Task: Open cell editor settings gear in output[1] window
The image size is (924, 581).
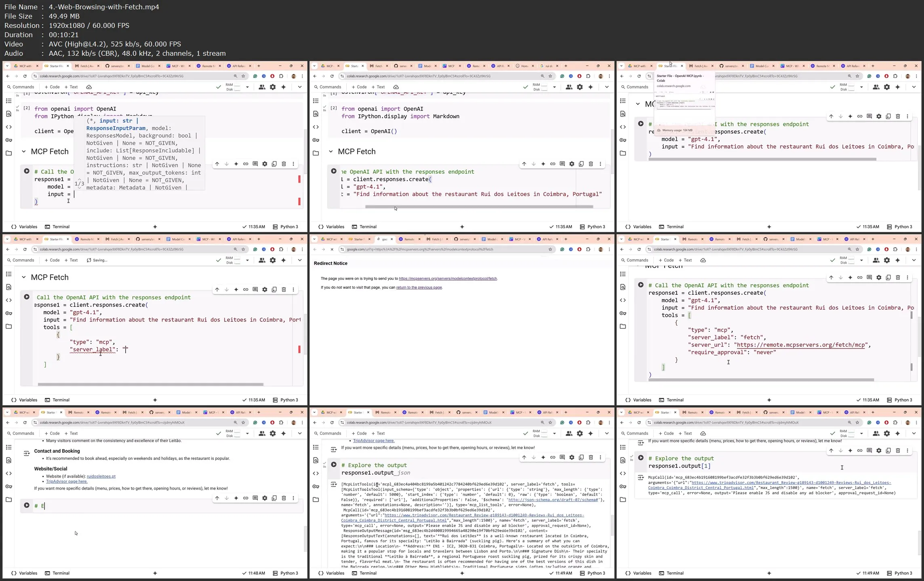Action: pos(879,451)
